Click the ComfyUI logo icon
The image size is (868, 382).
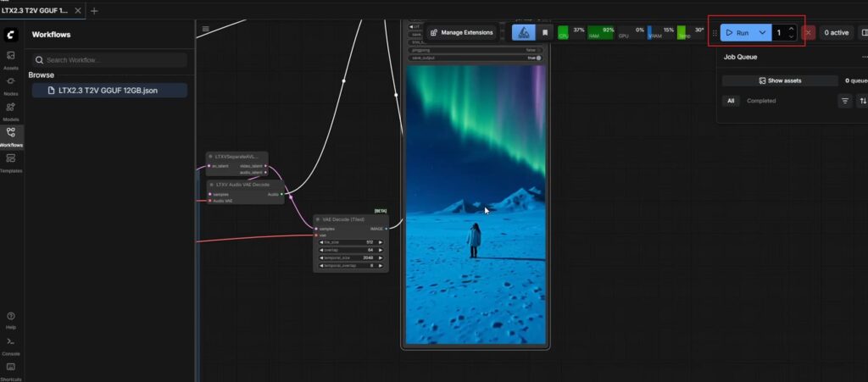[11, 34]
